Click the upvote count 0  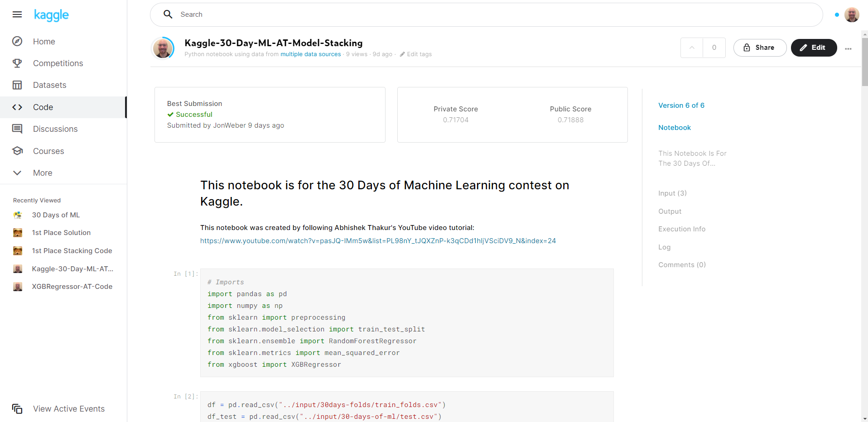[x=714, y=48]
